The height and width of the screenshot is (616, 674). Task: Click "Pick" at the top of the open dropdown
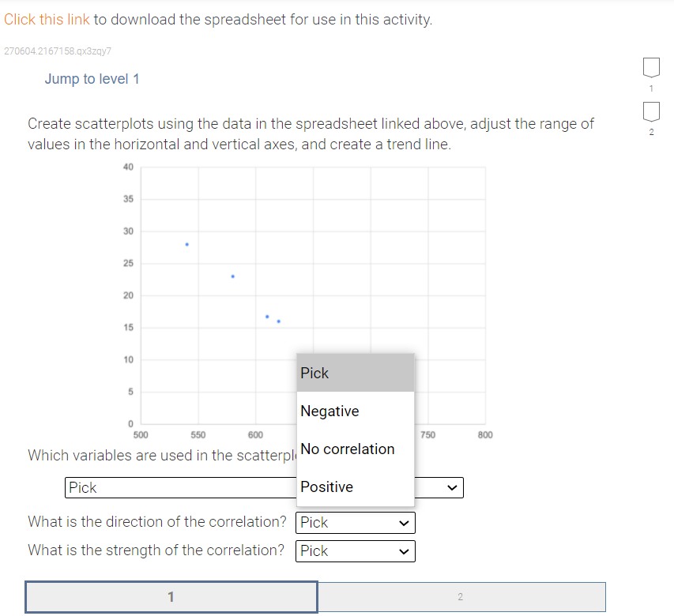point(314,373)
